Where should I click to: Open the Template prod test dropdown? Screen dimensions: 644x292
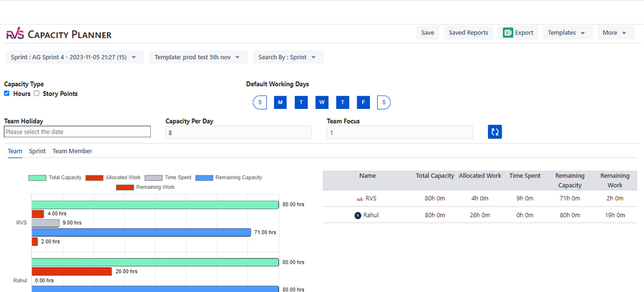[199, 57]
